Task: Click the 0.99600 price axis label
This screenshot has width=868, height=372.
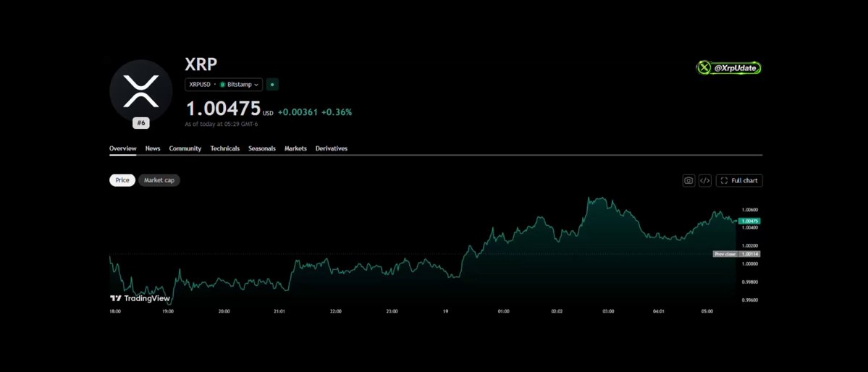Action: coord(749,300)
